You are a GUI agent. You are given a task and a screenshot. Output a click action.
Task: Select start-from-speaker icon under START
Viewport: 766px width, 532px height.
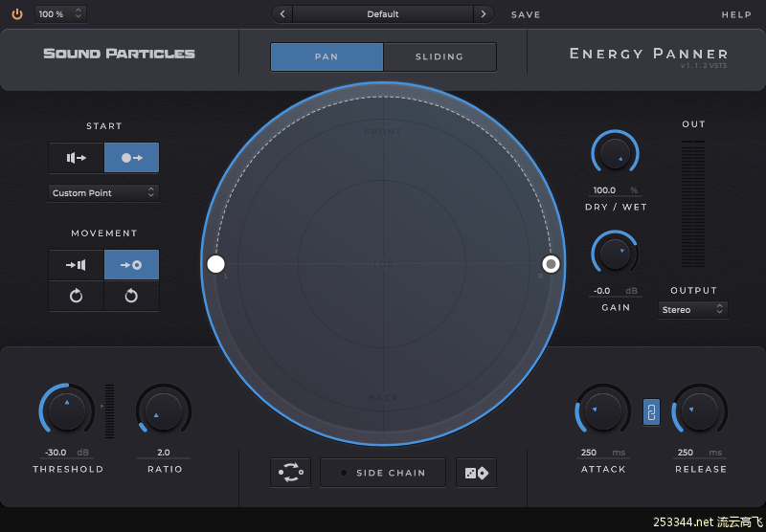[x=77, y=158]
